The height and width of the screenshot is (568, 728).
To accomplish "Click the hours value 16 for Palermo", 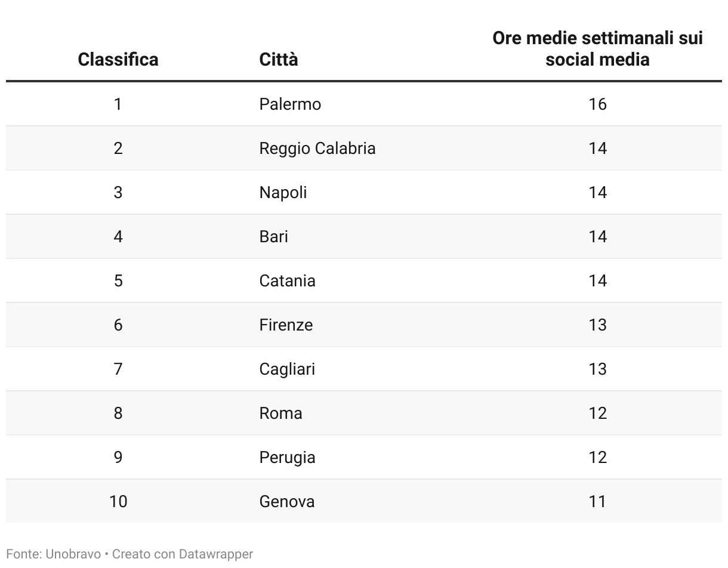I will coord(597,104).
